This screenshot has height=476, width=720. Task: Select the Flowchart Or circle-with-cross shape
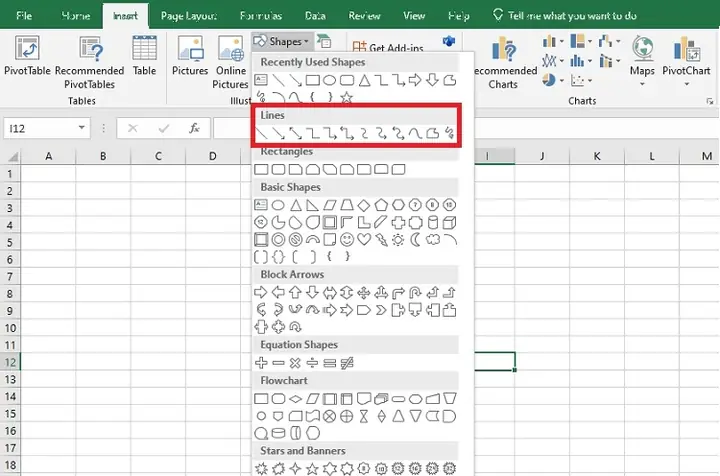(347, 416)
